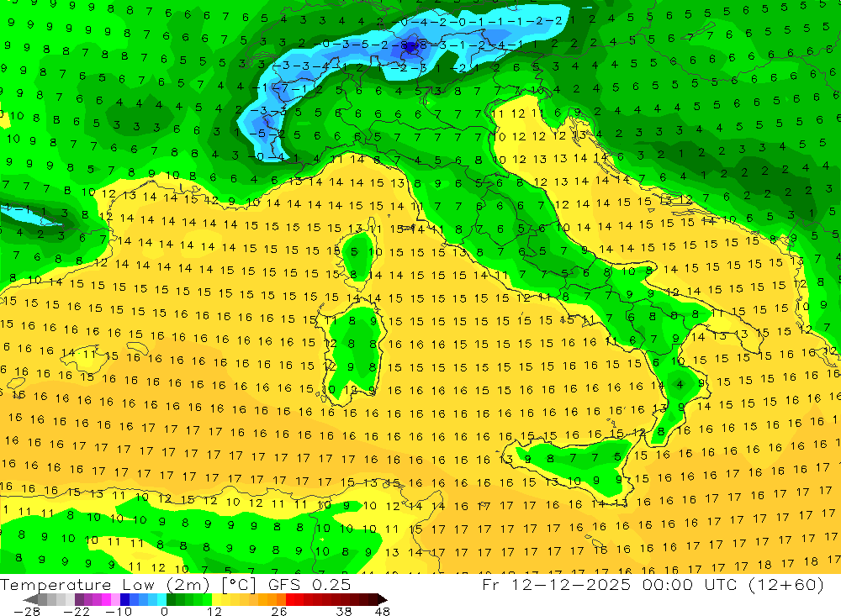Click the "12" legend label under the color bar
Screen dimensions: 841x616
pyautogui.click(x=214, y=612)
